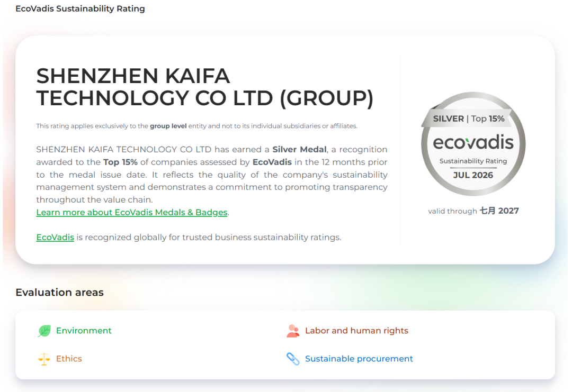Viewport: 572px width, 392px height.
Task: Click the ecovadis logo text in the medal
Action: (x=473, y=142)
